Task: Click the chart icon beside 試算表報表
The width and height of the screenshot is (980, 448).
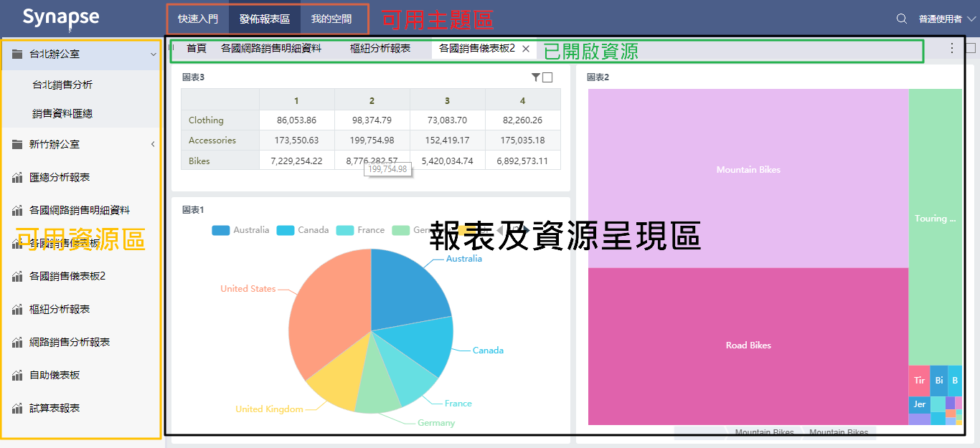Action: pyautogui.click(x=17, y=409)
